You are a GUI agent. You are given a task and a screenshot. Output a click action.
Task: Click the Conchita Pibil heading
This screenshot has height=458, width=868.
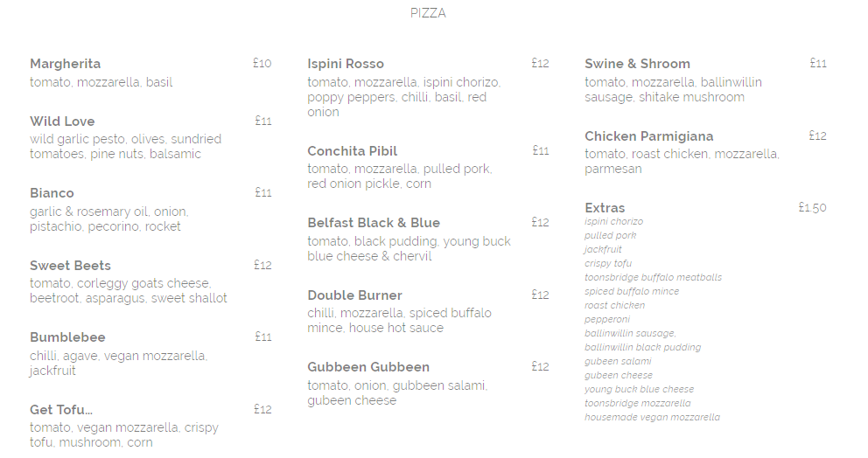[x=352, y=151]
